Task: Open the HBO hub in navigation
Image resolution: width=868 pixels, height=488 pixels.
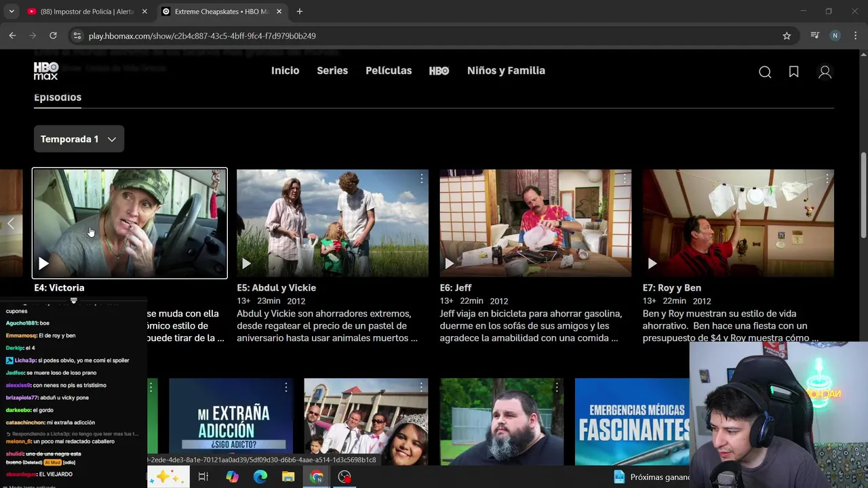Action: tap(439, 70)
